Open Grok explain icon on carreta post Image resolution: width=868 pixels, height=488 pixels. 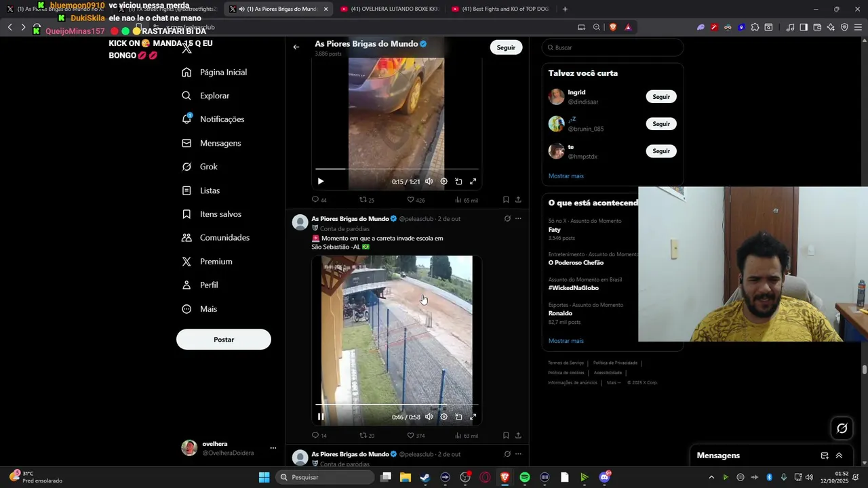[x=507, y=219]
